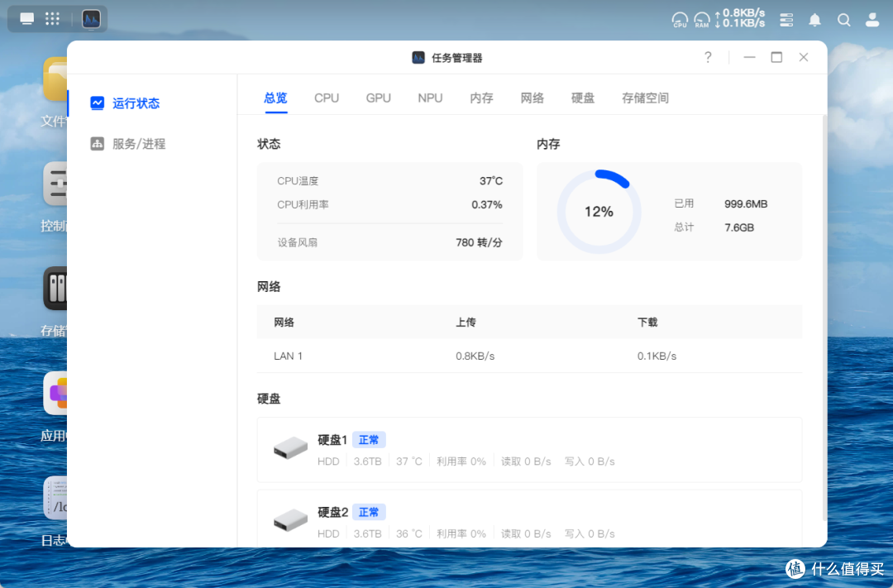Viewport: 893px width, 588px height.
Task: Click the 12% memory usage ring
Action: coord(599,212)
